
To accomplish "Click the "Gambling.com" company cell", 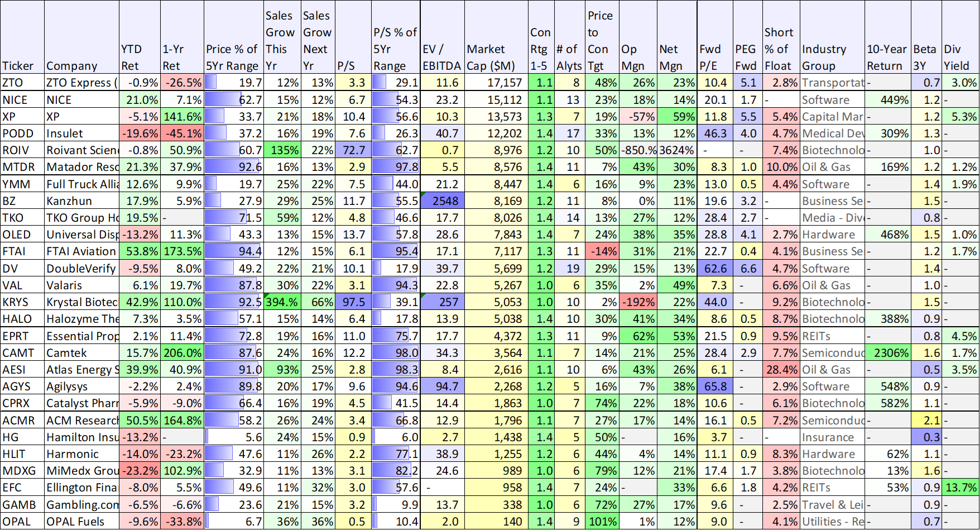I will click(x=81, y=505).
